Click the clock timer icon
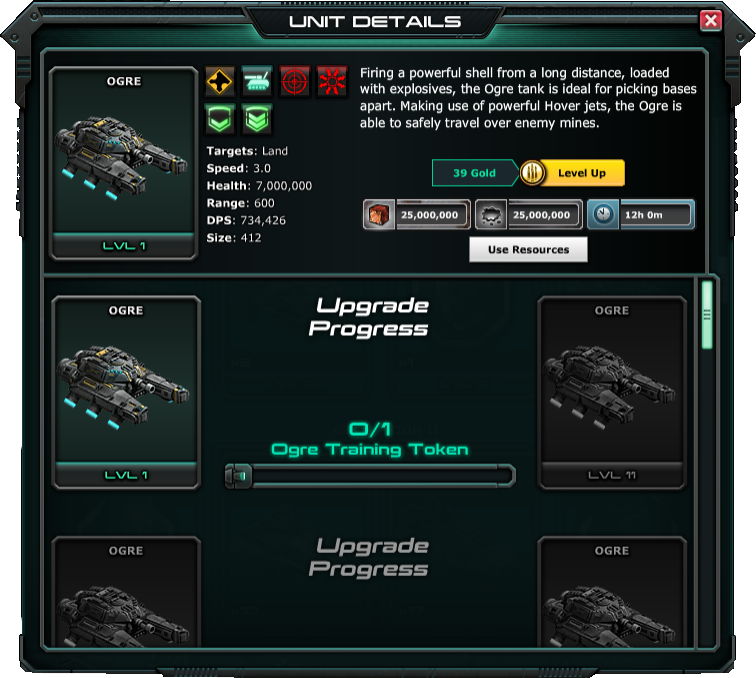Image resolution: width=756 pixels, height=678 pixels. tap(603, 215)
